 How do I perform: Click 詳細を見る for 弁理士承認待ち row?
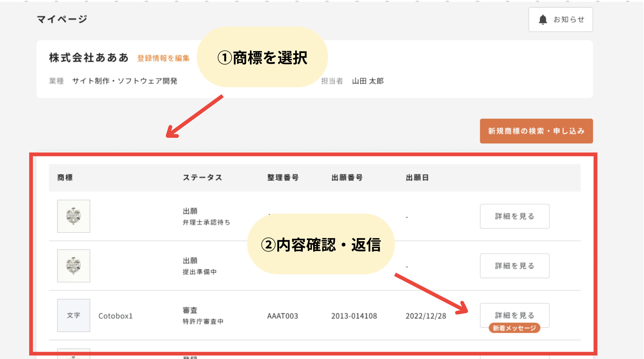pos(514,216)
